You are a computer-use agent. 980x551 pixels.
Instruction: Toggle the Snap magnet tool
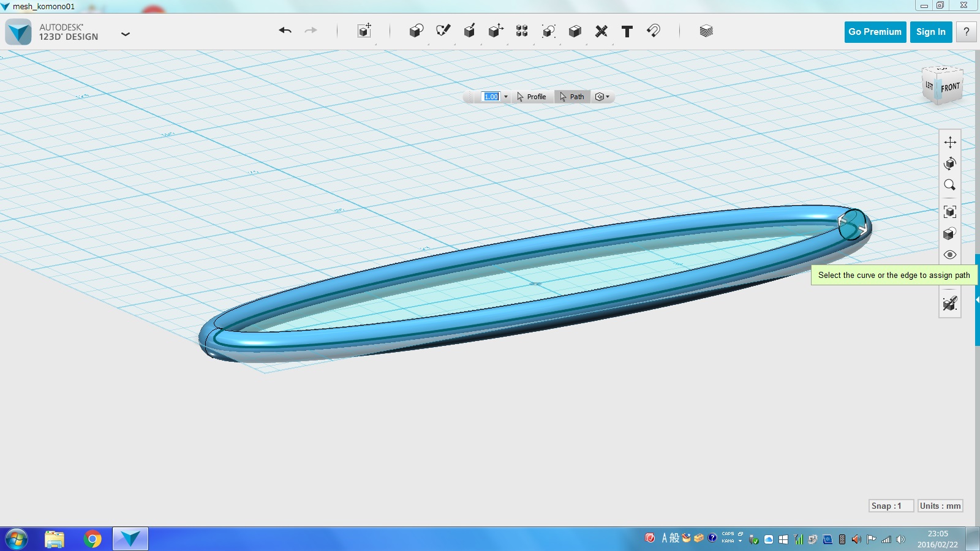(x=654, y=31)
